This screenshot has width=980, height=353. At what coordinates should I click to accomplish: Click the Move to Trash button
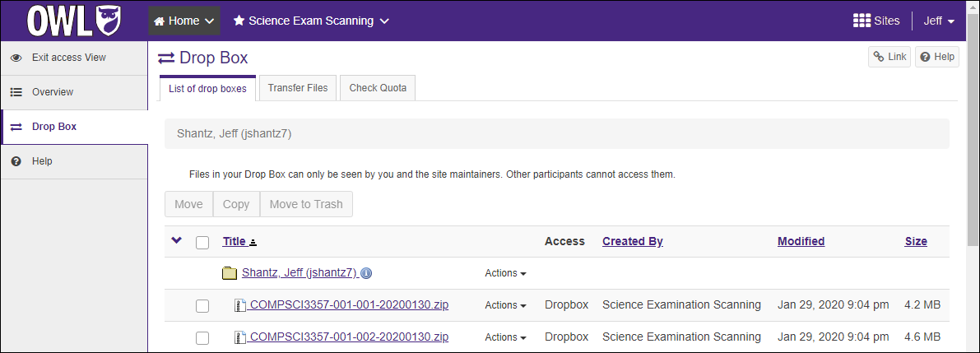coord(306,204)
